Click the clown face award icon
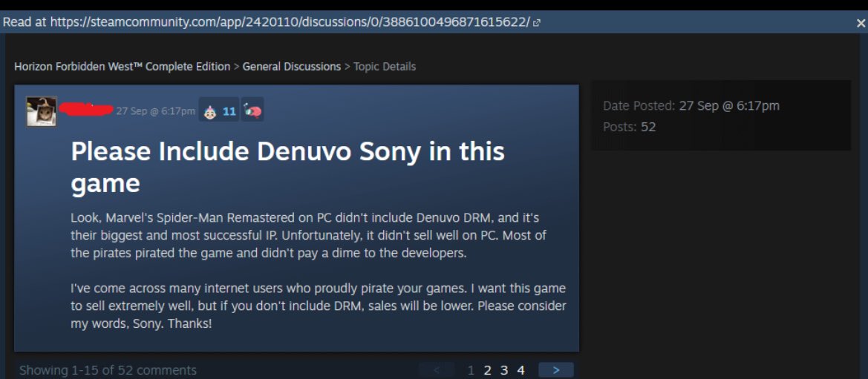868x379 pixels. (211, 111)
